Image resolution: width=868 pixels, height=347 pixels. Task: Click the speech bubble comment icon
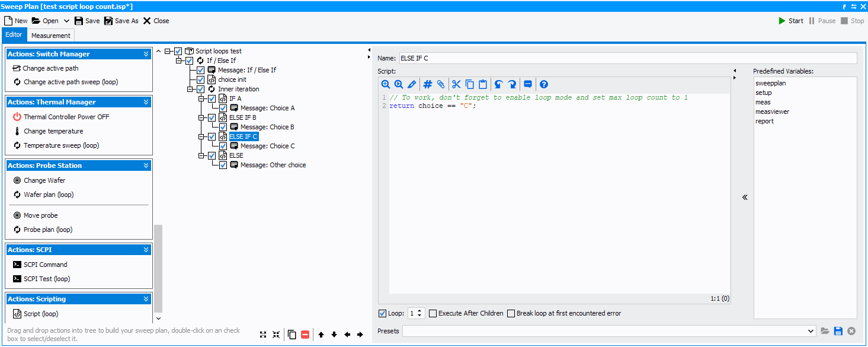coord(528,84)
